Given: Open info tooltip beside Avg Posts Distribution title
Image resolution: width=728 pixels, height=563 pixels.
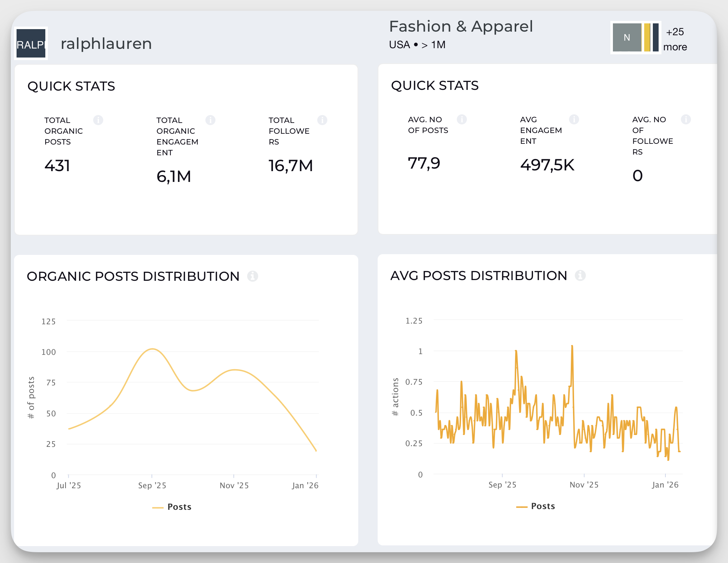Looking at the screenshot, I should [581, 275].
